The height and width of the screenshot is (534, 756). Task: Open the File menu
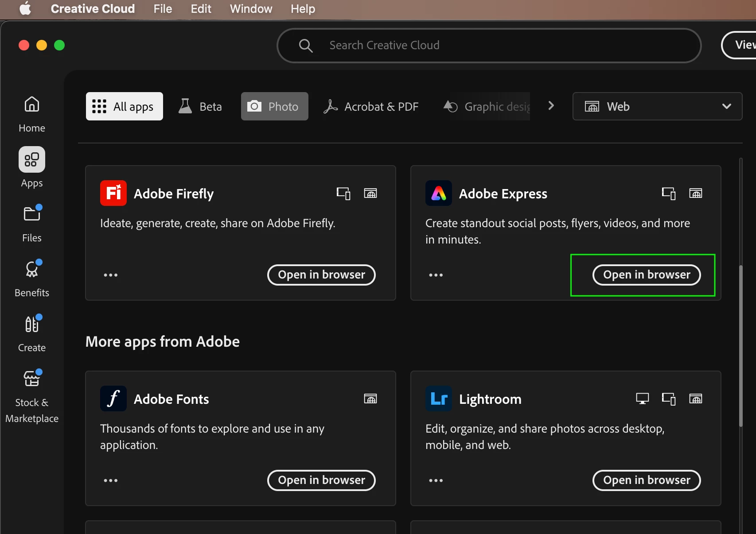[x=163, y=8]
